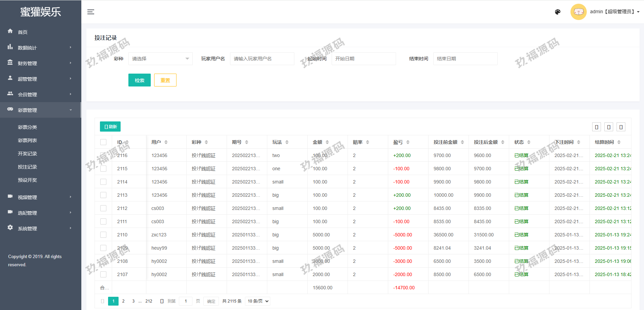
Task: Click the 财务管理 bank icon
Action: [10, 63]
